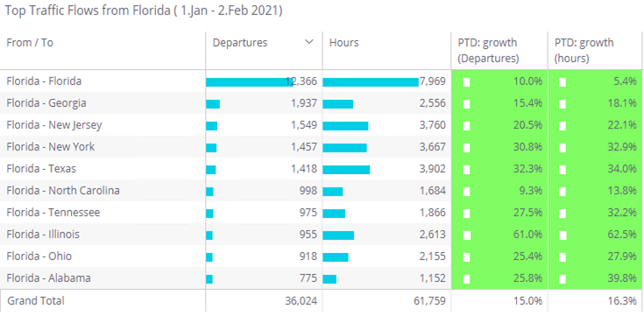
Task: Select the Departures column header
Action: [240, 43]
